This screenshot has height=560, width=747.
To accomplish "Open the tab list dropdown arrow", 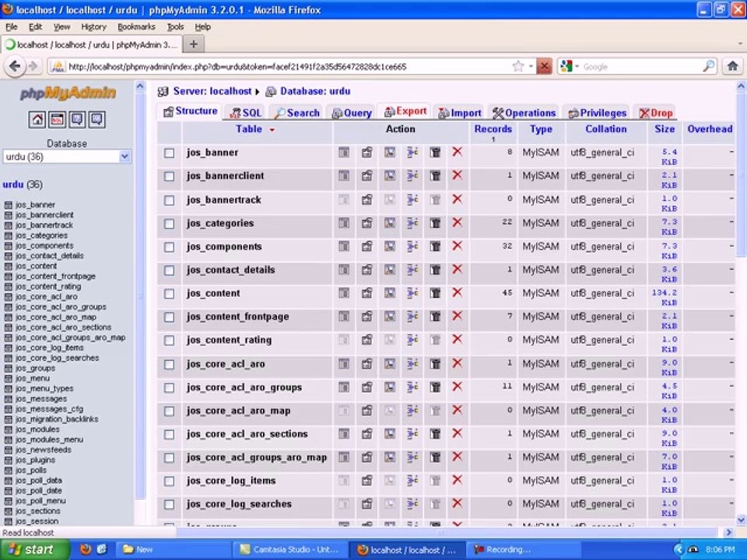I will pos(740,44).
